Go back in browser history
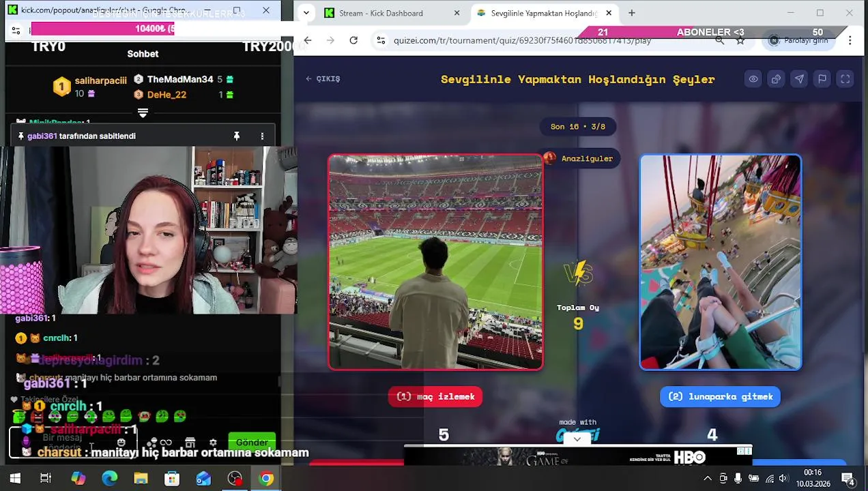This screenshot has width=868, height=491. (x=308, y=41)
